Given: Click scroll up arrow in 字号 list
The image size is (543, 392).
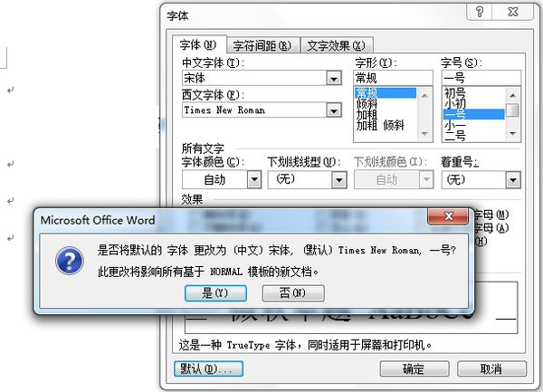Looking at the screenshot, I should coord(513,95).
